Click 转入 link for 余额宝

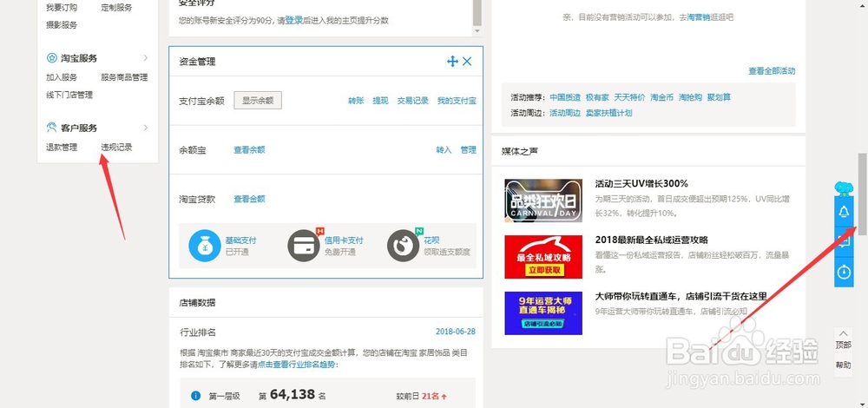click(444, 149)
